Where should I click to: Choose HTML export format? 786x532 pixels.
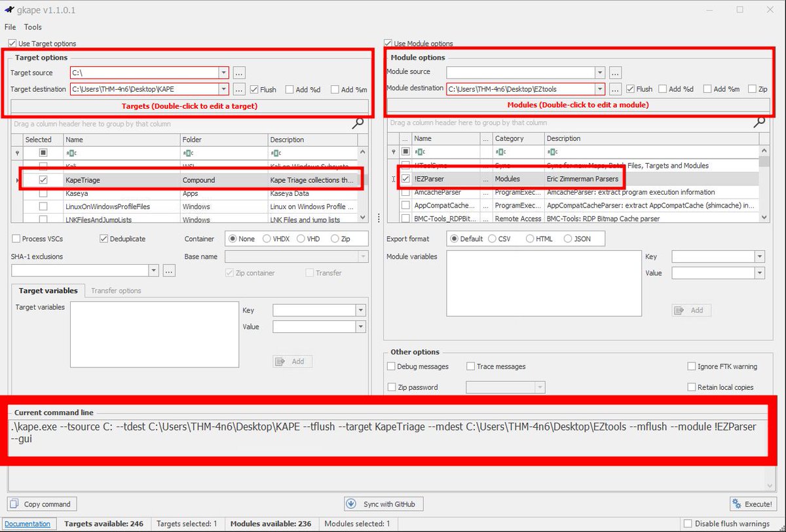[x=529, y=238]
